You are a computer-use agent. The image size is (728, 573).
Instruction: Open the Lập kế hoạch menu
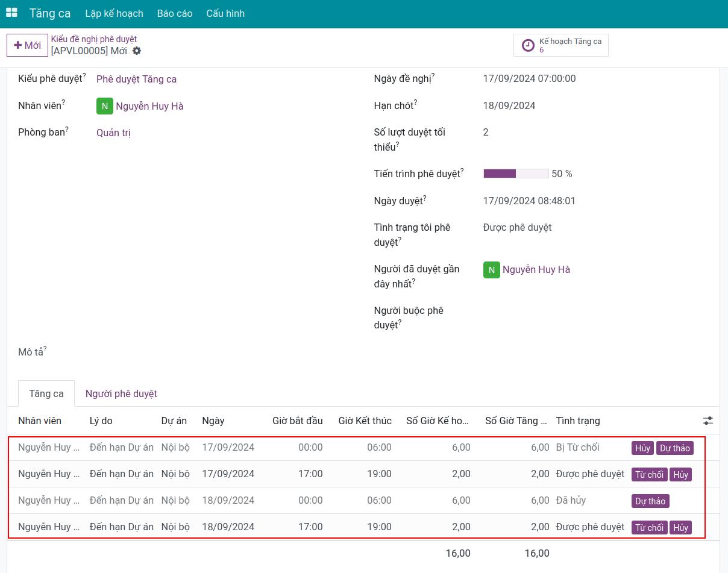click(x=114, y=13)
